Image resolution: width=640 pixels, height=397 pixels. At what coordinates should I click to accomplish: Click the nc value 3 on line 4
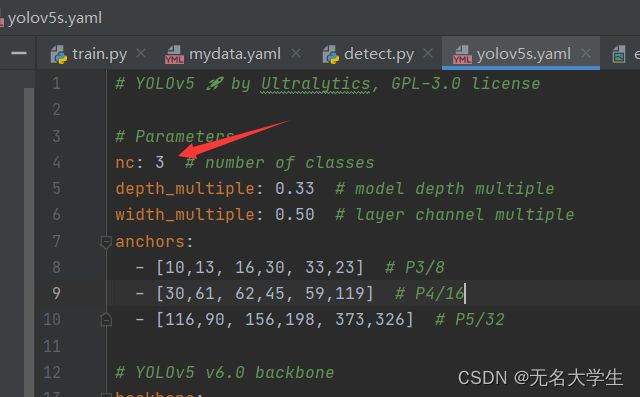[160, 162]
